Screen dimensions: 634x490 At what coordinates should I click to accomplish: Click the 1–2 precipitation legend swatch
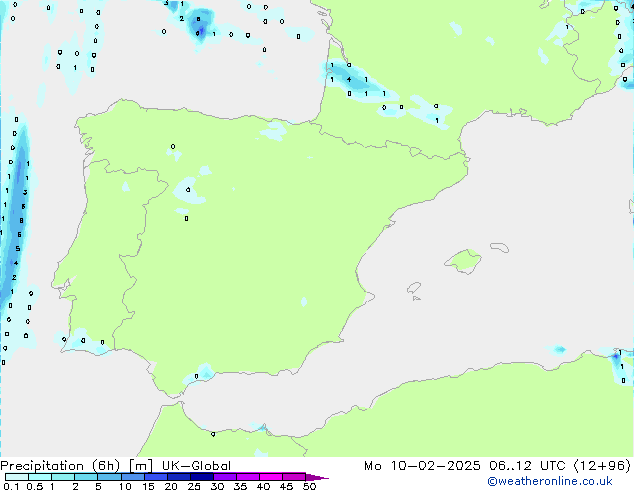[63, 477]
